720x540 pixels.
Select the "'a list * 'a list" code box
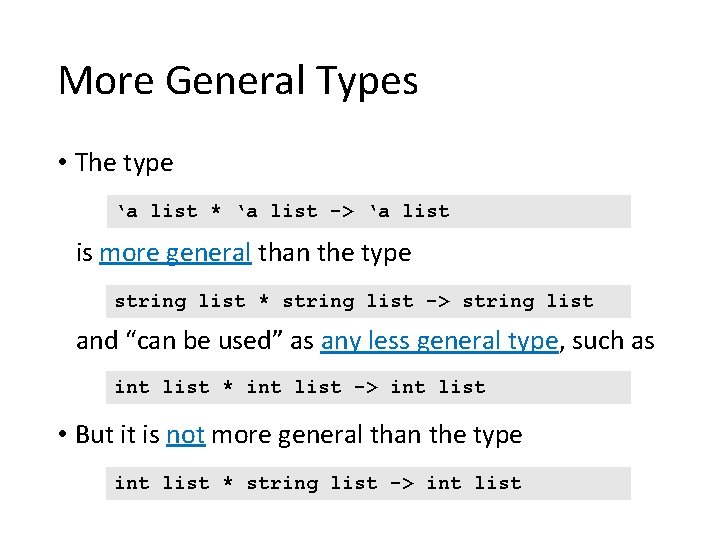point(368,211)
